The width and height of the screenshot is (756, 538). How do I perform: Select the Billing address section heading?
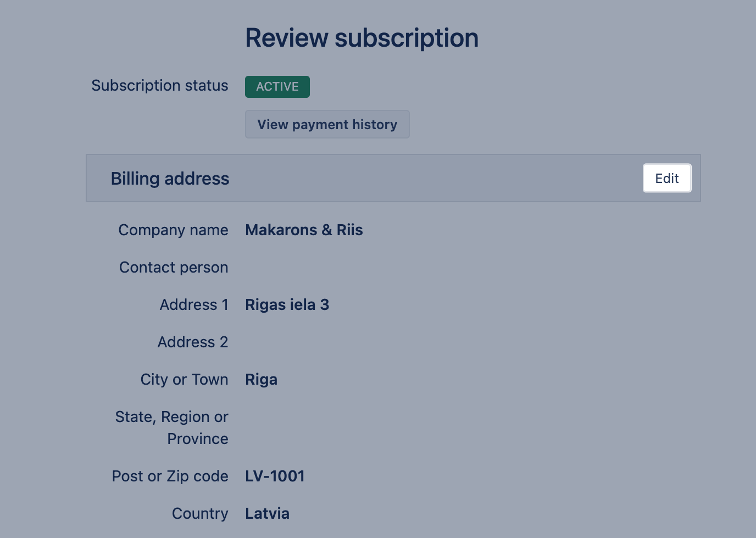click(170, 179)
